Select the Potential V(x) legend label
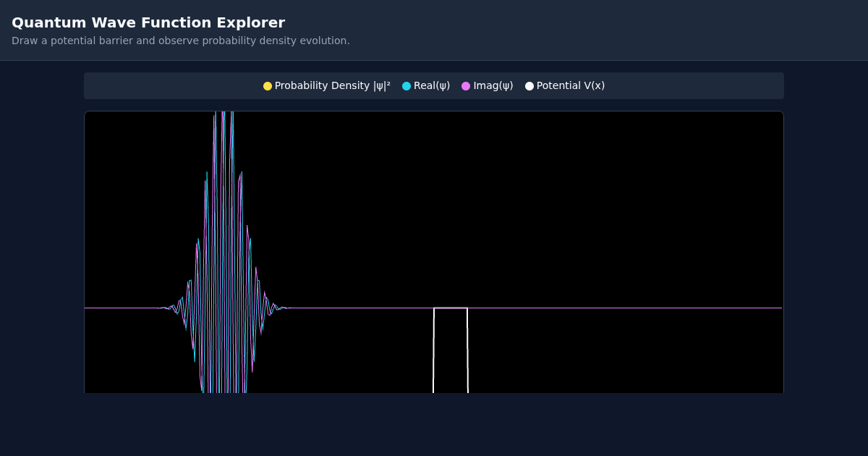Screen dimensions: 868x456 (571, 85)
